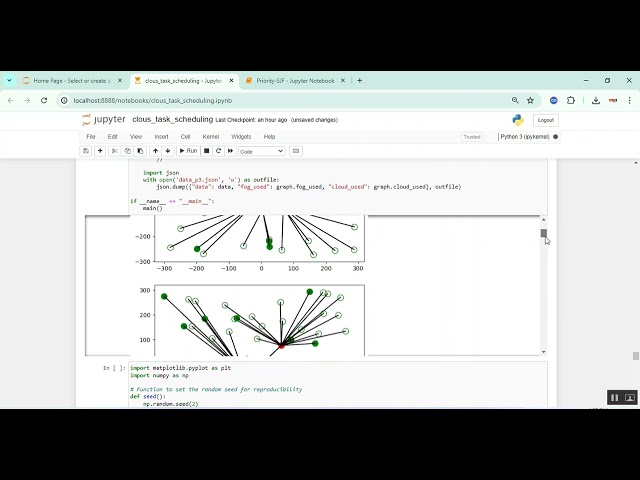The image size is (640, 480).
Task: Reload the current page
Action: click(x=44, y=100)
